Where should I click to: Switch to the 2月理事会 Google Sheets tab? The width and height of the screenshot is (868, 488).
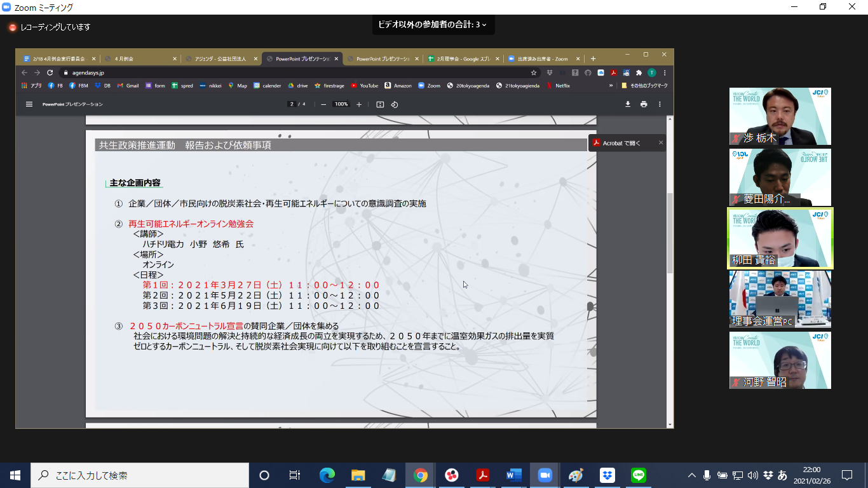[x=463, y=58]
